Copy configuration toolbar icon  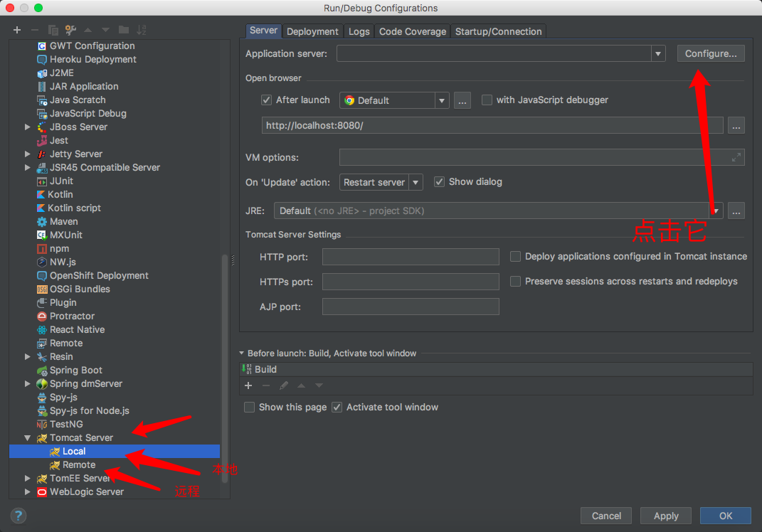[53, 30]
